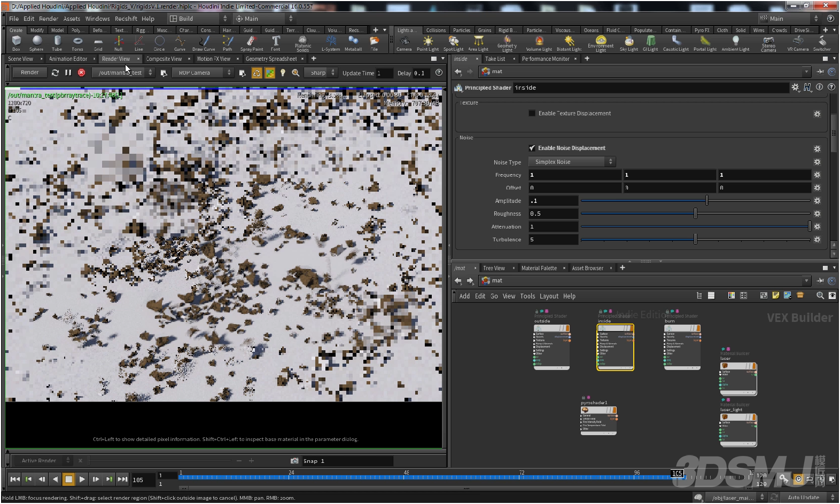Adjust the Turbulence slider
Image resolution: width=840 pixels, height=504 pixels.
pyautogui.click(x=695, y=240)
